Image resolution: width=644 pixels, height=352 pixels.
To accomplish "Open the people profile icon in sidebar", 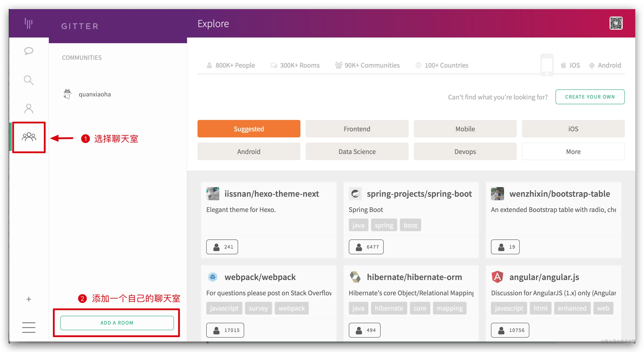I will coord(29,109).
